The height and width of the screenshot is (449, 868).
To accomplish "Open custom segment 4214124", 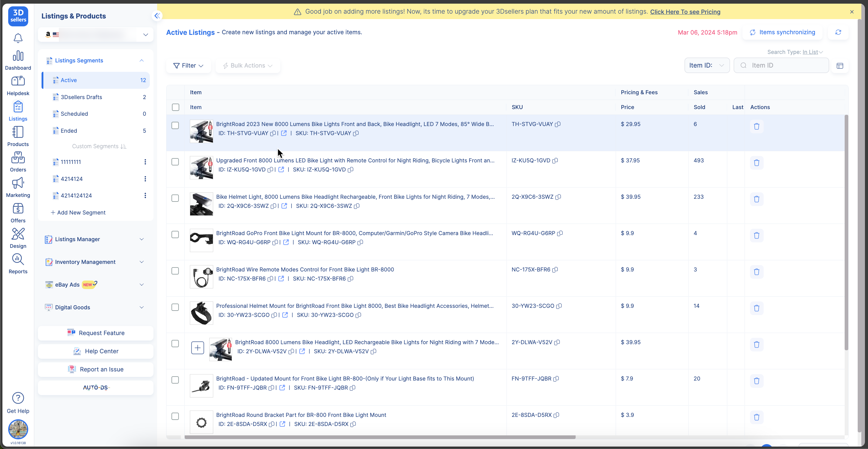I will point(72,179).
